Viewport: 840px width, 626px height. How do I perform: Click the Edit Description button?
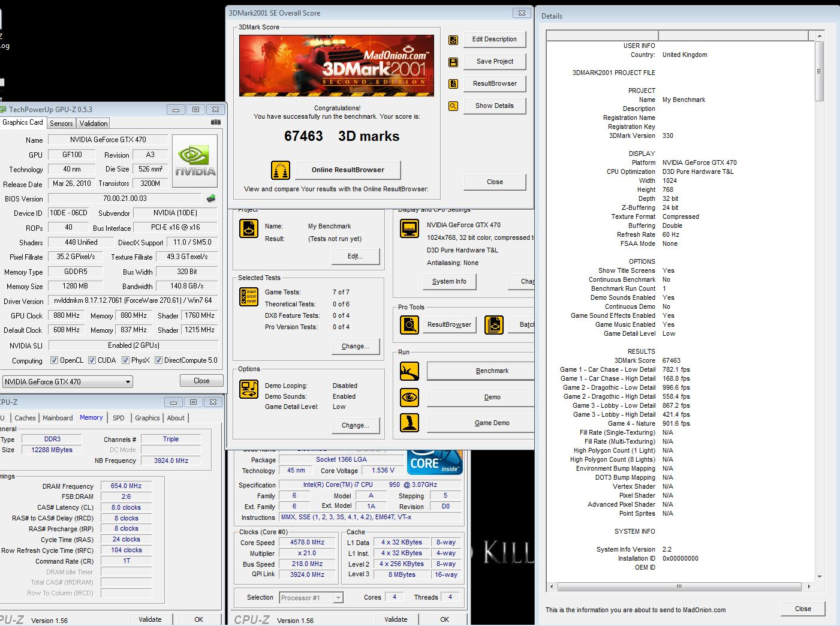(495, 40)
